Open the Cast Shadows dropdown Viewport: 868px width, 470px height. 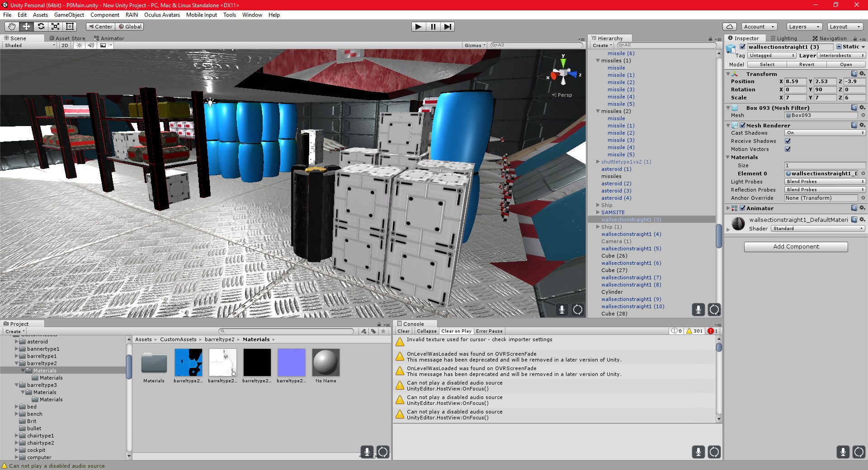coord(825,133)
